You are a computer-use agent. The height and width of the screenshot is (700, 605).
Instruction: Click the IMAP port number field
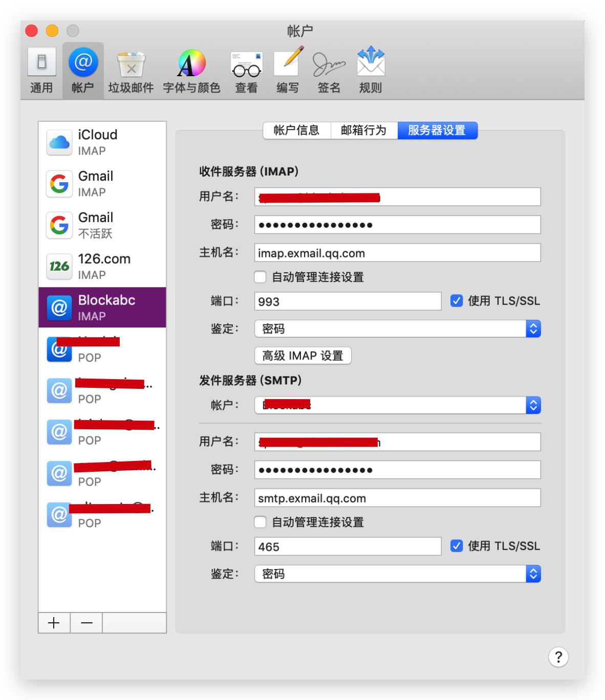point(348,301)
